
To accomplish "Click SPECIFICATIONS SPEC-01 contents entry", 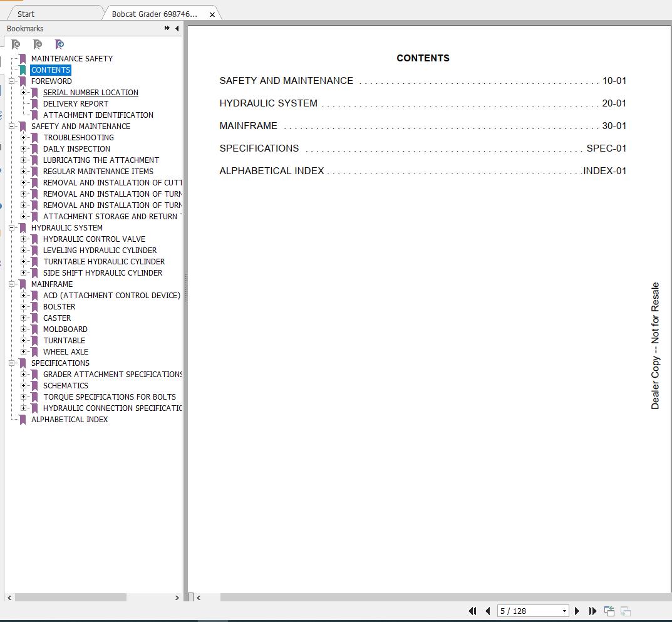I will point(423,148).
